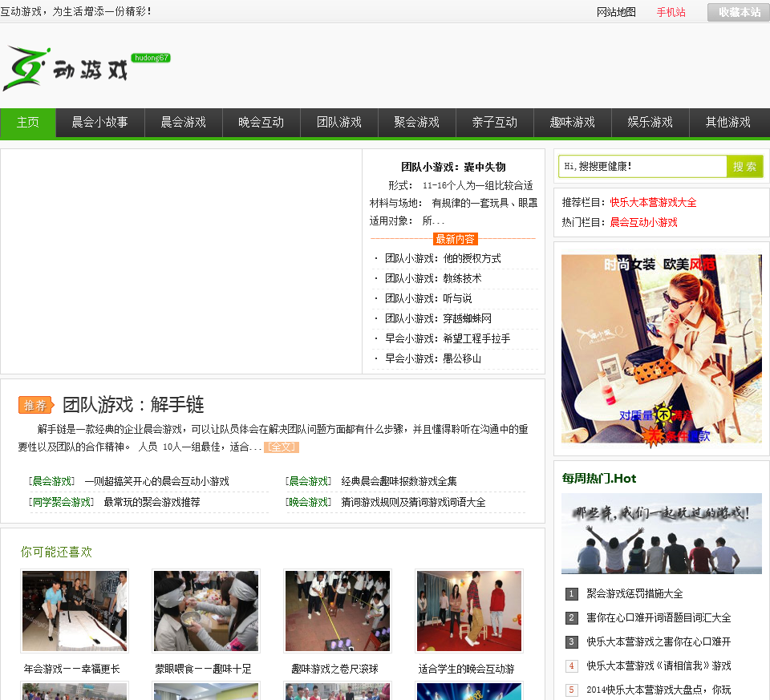Click the 适合学生的晚会互动游 thumbnail
Image resolution: width=770 pixels, height=700 pixels.
coord(469,611)
